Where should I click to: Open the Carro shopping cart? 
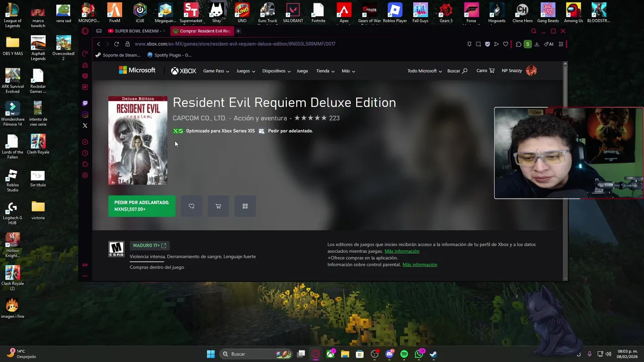pyautogui.click(x=486, y=70)
